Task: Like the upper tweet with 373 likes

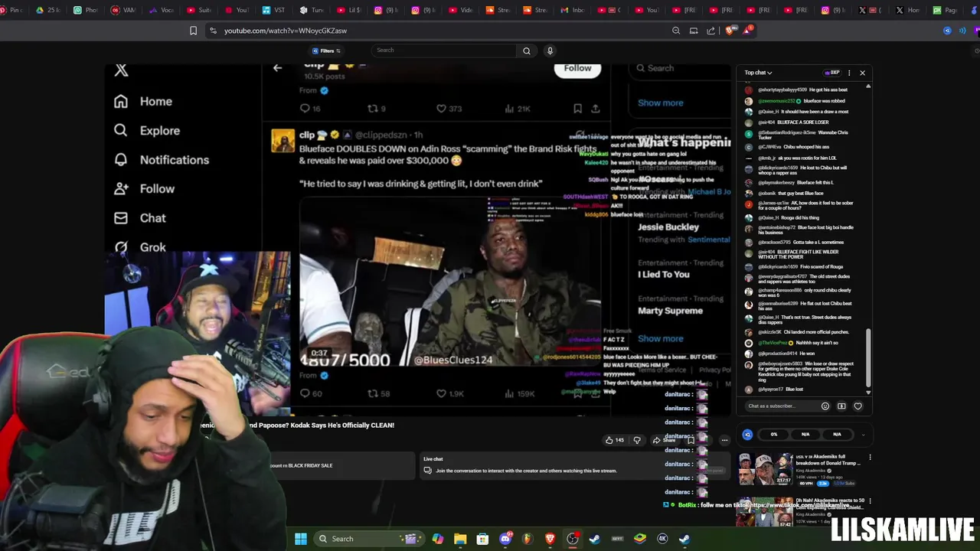Action: coord(449,109)
